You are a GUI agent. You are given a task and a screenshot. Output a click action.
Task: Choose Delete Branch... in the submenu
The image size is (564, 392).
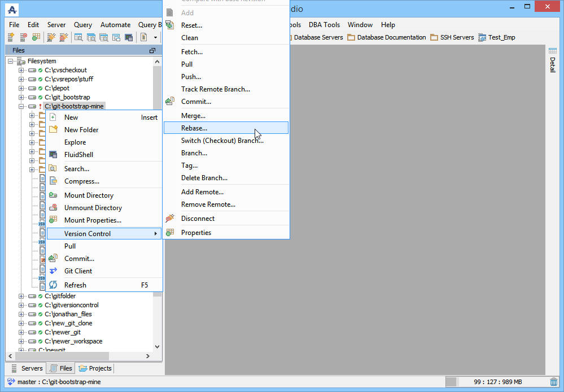point(226,178)
